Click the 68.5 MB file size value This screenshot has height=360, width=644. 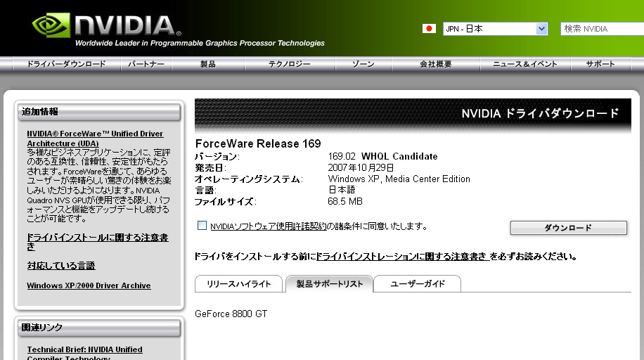pyautogui.click(x=345, y=201)
